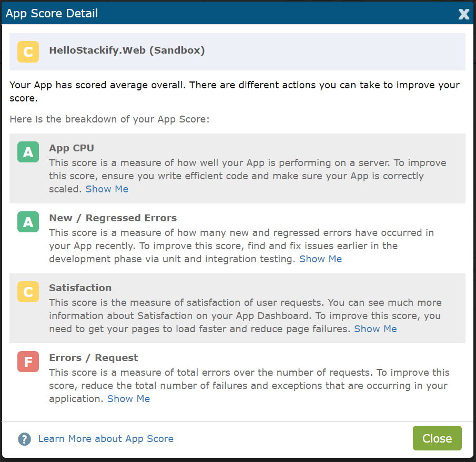Click the red F badge for Errors / Request

click(28, 362)
